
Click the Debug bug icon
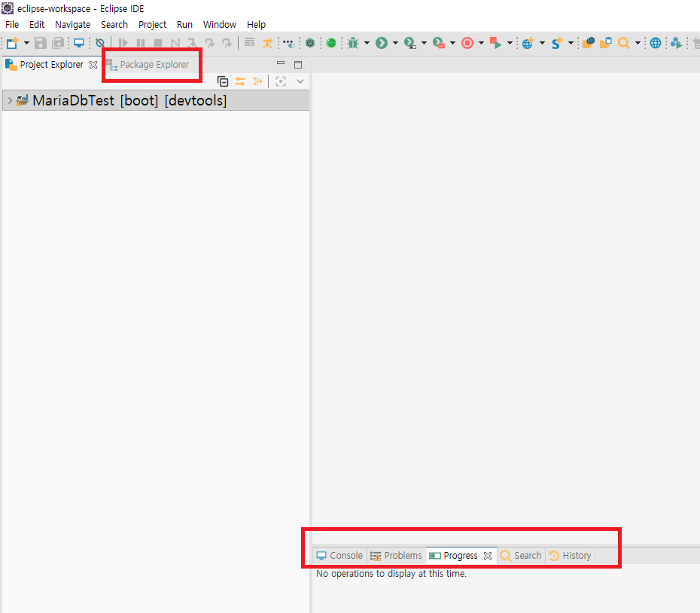pos(353,43)
